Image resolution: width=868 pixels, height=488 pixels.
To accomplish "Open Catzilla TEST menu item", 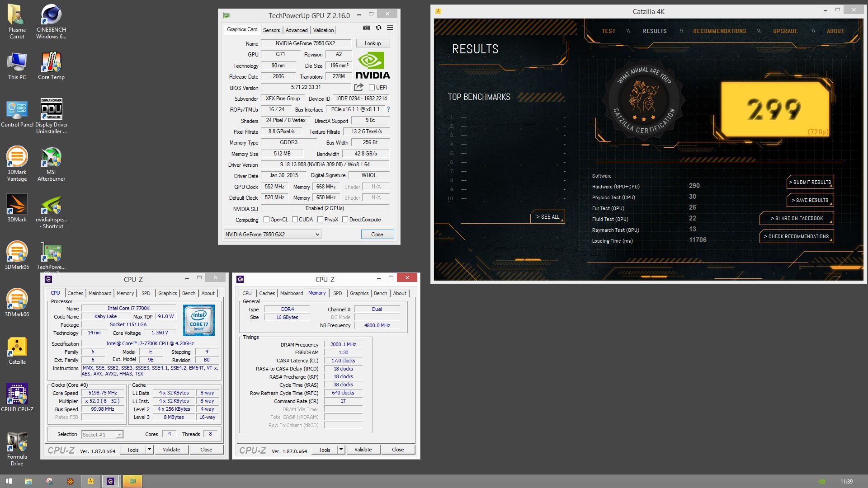I will tap(609, 31).
